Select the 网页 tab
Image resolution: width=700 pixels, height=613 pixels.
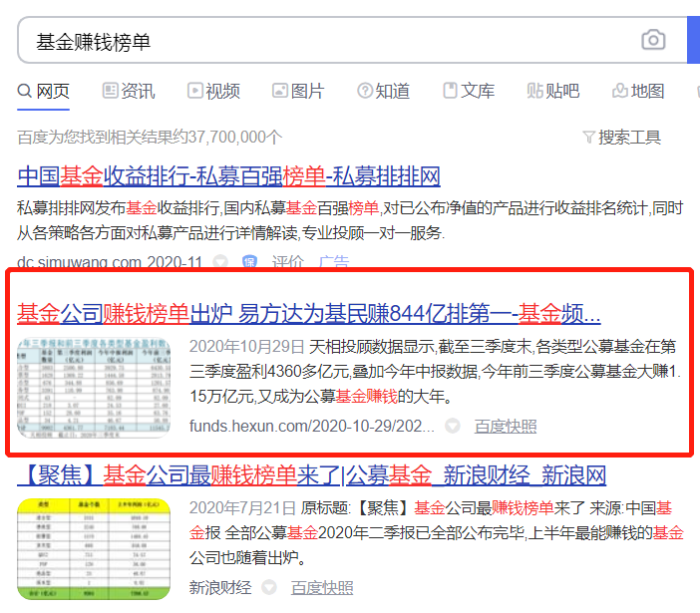43,92
